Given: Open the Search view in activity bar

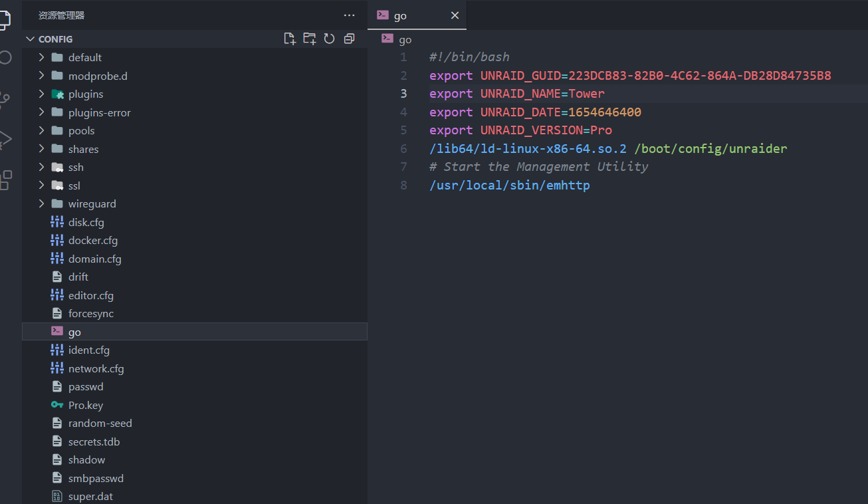Looking at the screenshot, I should 5,57.
